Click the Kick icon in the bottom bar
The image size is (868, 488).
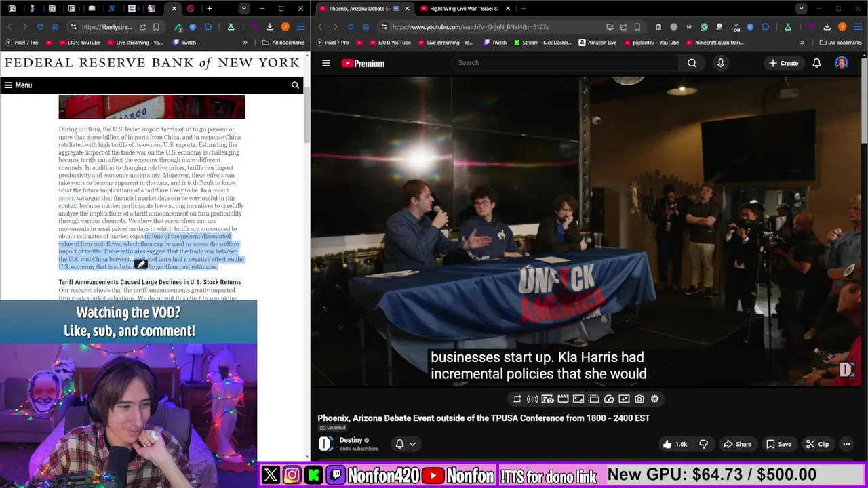313,475
